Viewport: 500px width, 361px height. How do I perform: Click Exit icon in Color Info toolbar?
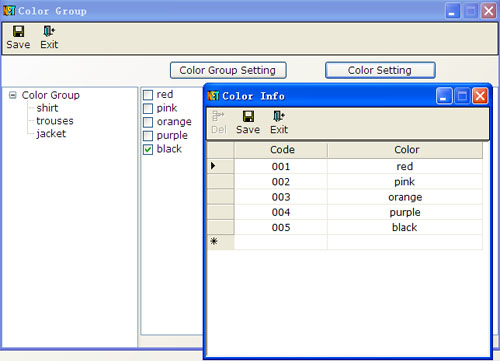click(279, 116)
